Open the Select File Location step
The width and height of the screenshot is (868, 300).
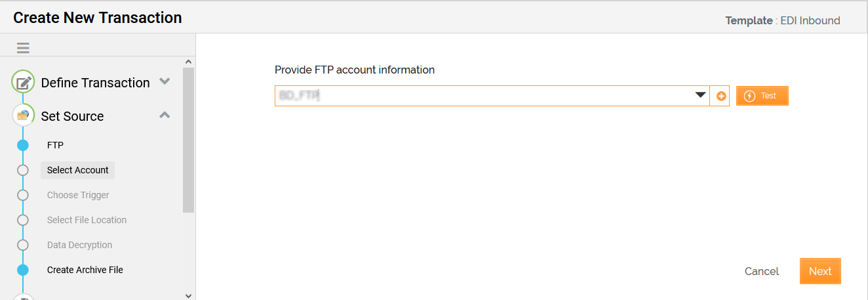87,220
